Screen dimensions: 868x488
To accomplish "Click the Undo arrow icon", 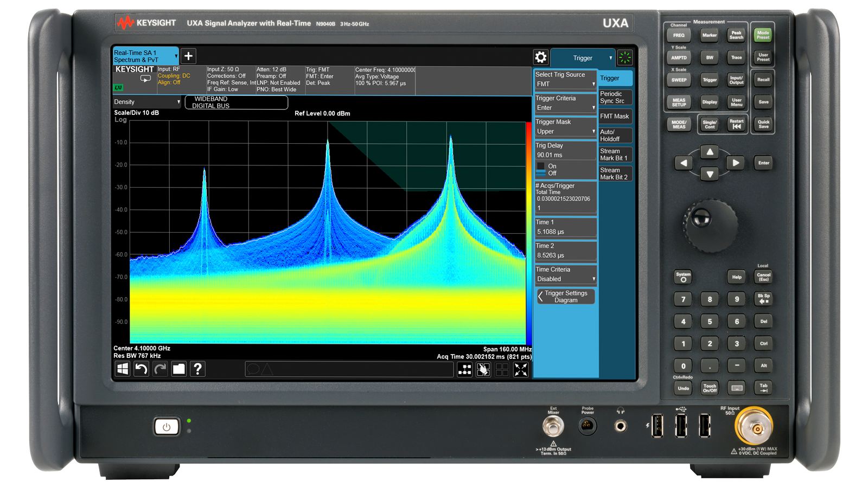I will [x=141, y=369].
